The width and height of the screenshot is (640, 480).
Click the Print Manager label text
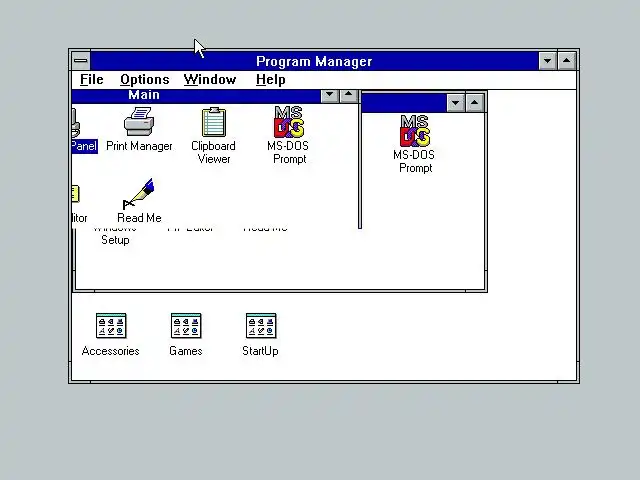tap(139, 146)
